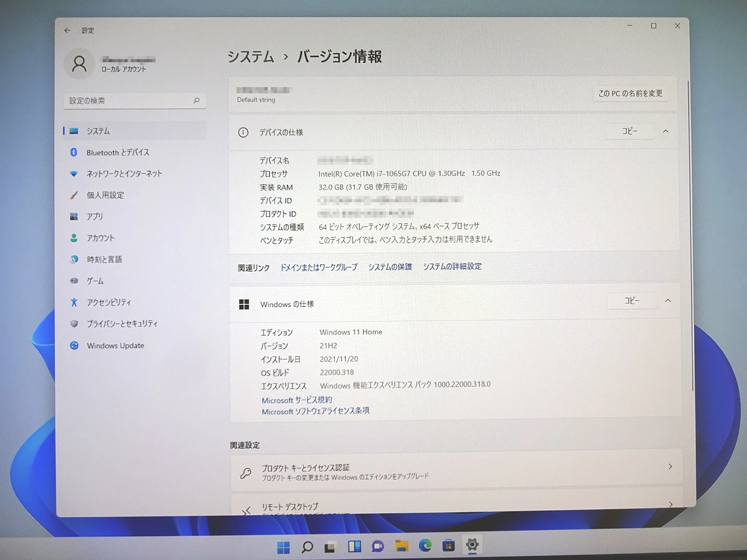This screenshot has width=747, height=560.
Task: Click the 21H2 version value
Action: coord(329,345)
